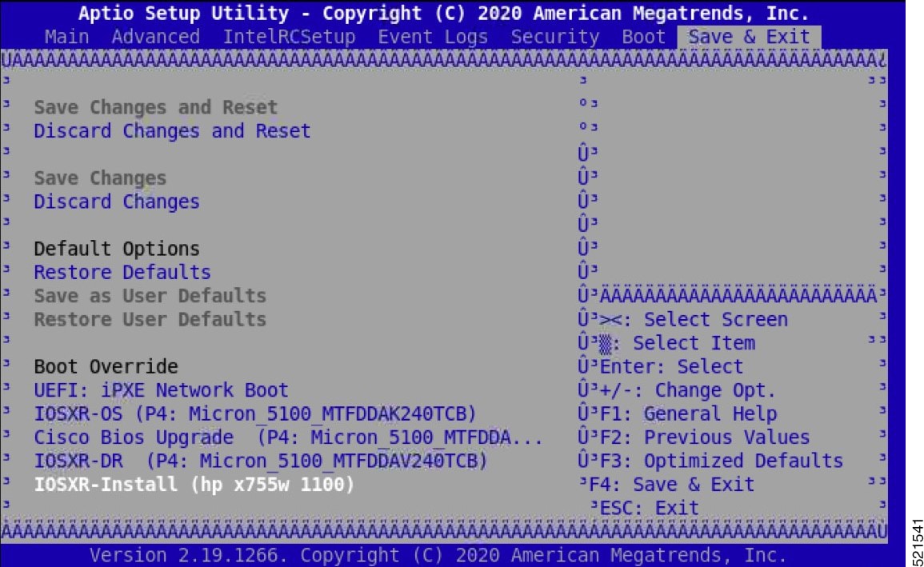Click the 'F4: Save & Exit' line
The image size is (924, 567).
[x=672, y=484]
